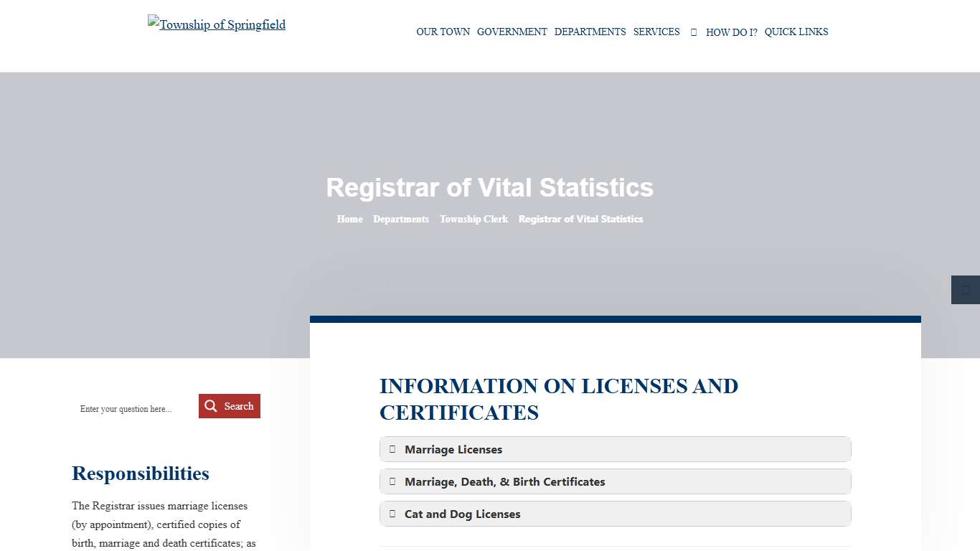Click the floating panel icon on the right edge

click(x=965, y=289)
